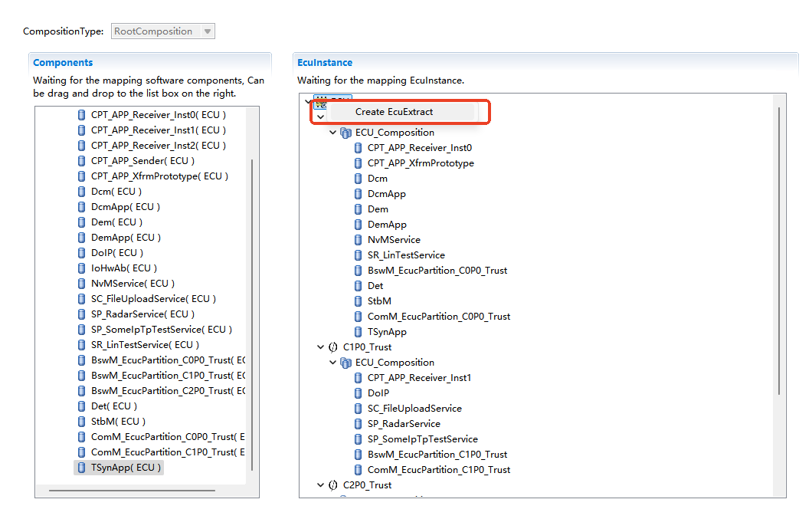Click the Dcm( ECU ) component icon in list
Viewport: 812px width, 519px height.
pos(82,192)
